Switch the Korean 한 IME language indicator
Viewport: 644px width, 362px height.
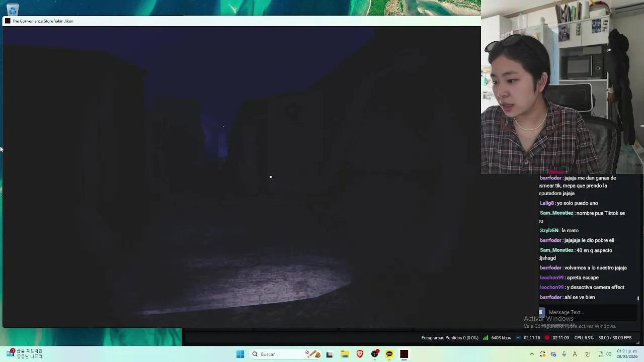587,354
